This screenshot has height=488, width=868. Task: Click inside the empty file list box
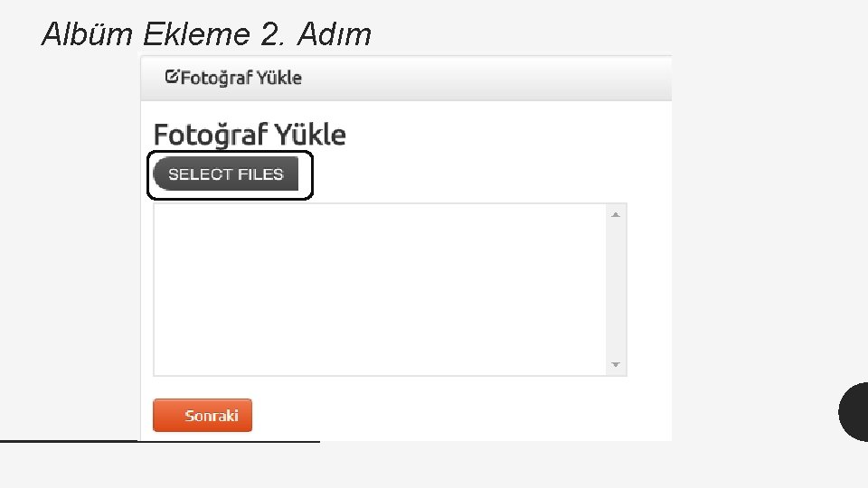(x=380, y=289)
